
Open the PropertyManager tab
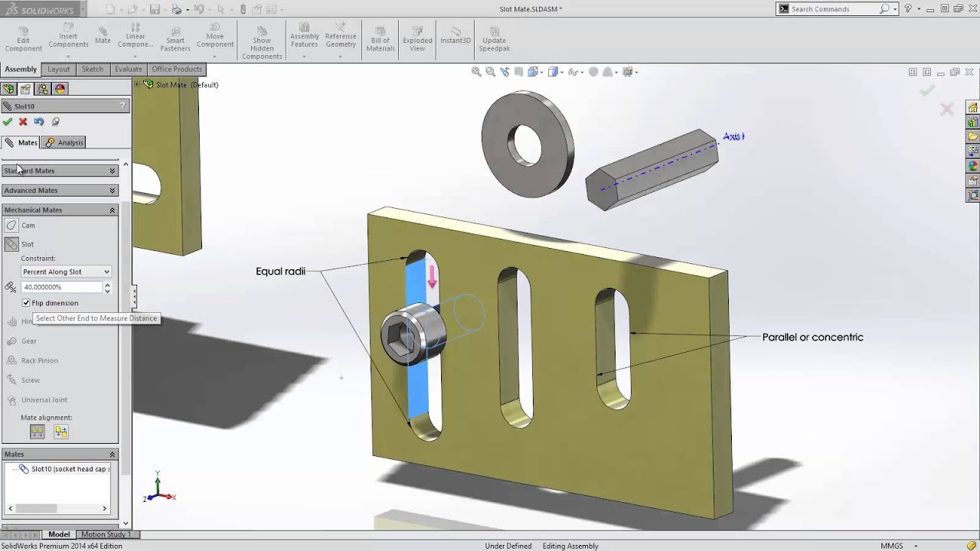26,89
